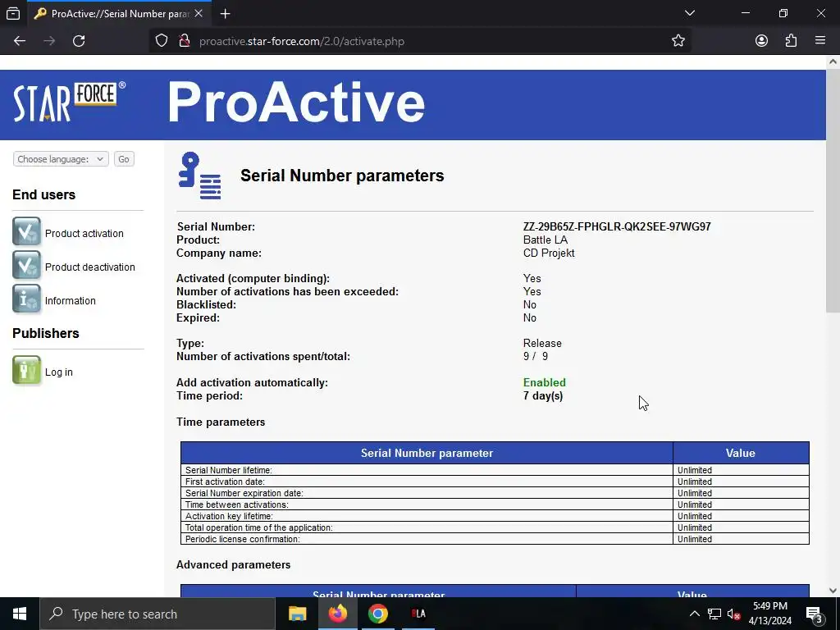Open the Product activation link
This screenshot has height=630, width=840.
tap(84, 234)
